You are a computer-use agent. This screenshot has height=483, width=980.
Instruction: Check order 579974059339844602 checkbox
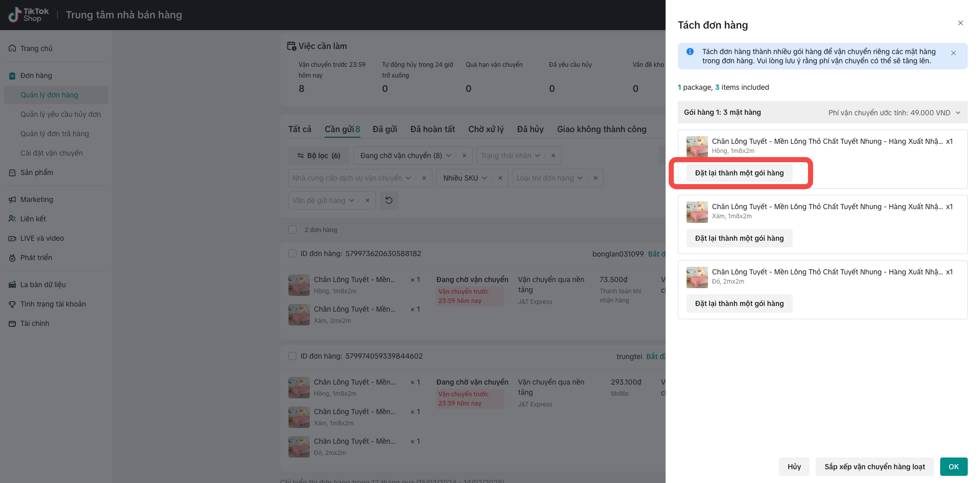[292, 356]
